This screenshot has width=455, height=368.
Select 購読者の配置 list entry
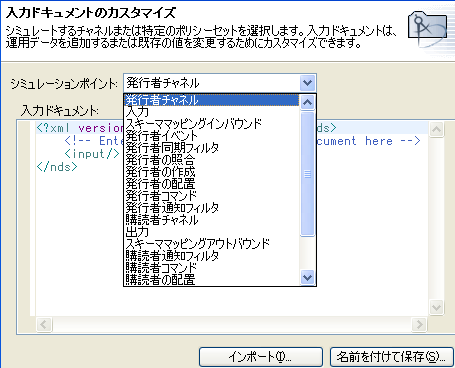pyautogui.click(x=212, y=279)
